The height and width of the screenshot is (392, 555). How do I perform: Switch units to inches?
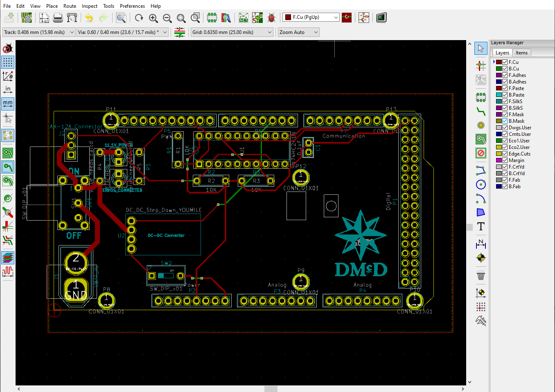point(8,89)
